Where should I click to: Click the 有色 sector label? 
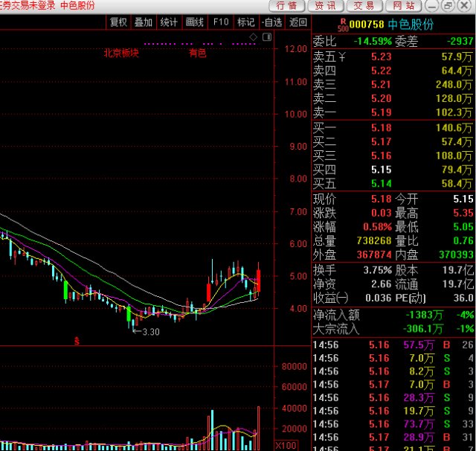[x=198, y=53]
